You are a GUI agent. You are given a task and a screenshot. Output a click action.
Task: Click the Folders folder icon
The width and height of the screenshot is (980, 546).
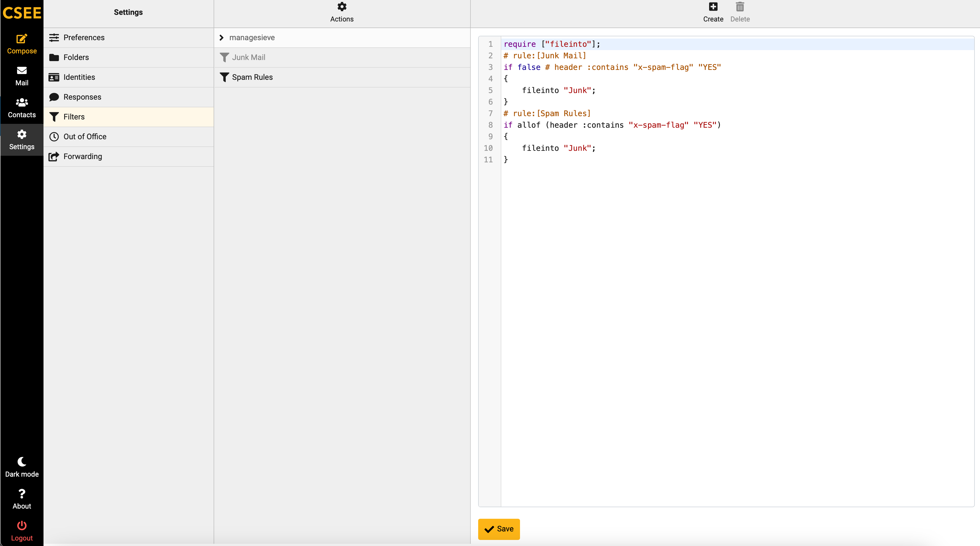pos(54,57)
